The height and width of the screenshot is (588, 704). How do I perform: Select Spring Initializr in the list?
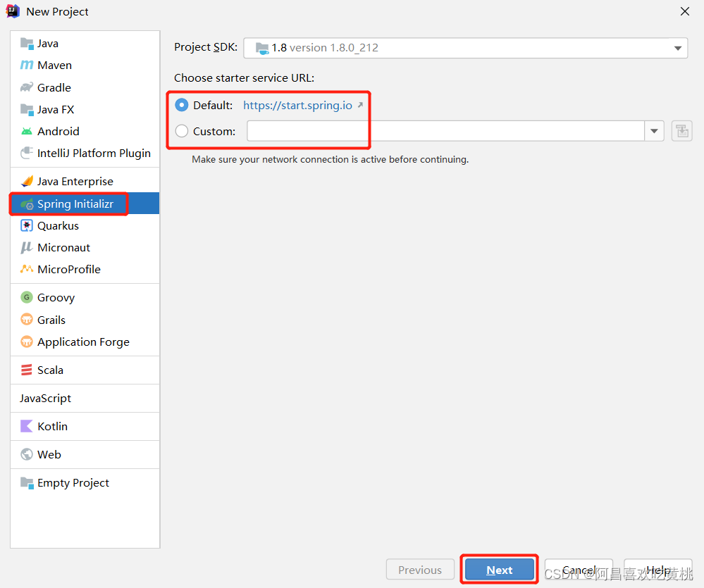(x=85, y=204)
